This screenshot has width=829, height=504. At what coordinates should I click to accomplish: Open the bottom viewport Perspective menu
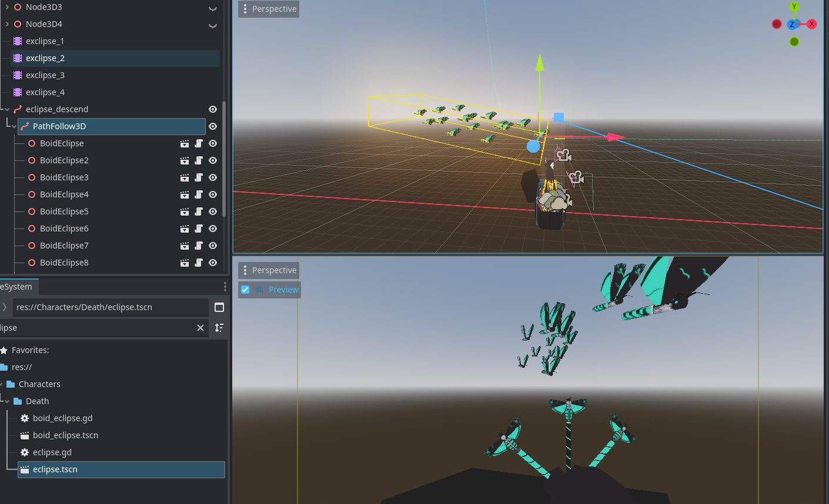coord(269,270)
